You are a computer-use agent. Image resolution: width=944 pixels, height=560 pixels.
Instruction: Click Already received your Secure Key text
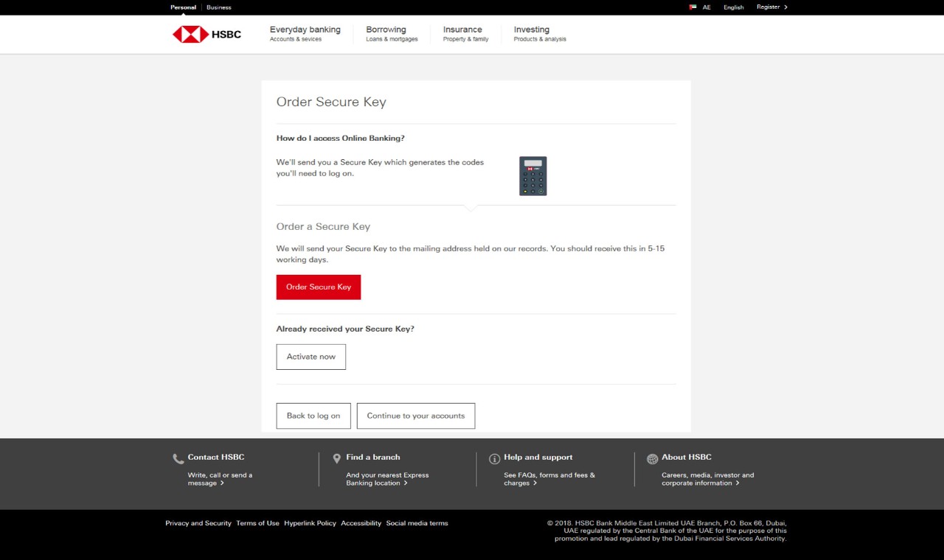[345, 329]
